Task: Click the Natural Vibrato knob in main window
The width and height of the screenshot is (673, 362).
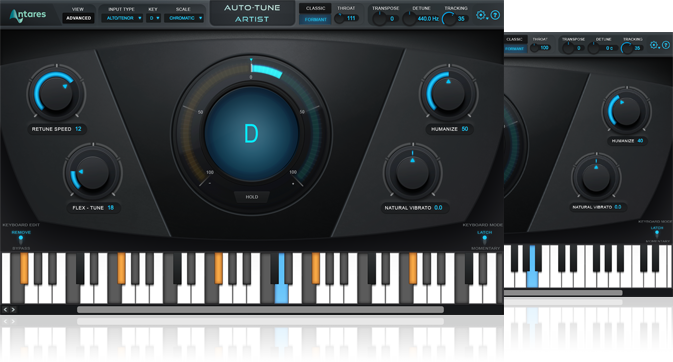Action: tap(412, 172)
